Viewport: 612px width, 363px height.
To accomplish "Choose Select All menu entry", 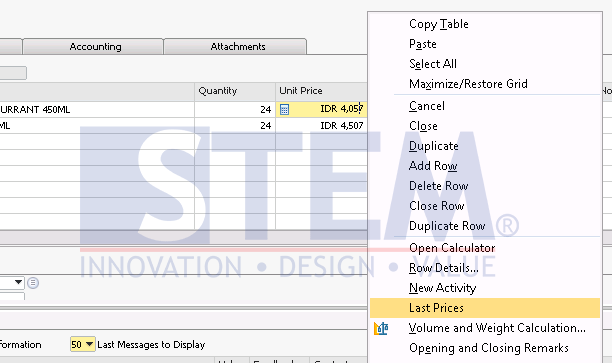I will click(x=484, y=64).
